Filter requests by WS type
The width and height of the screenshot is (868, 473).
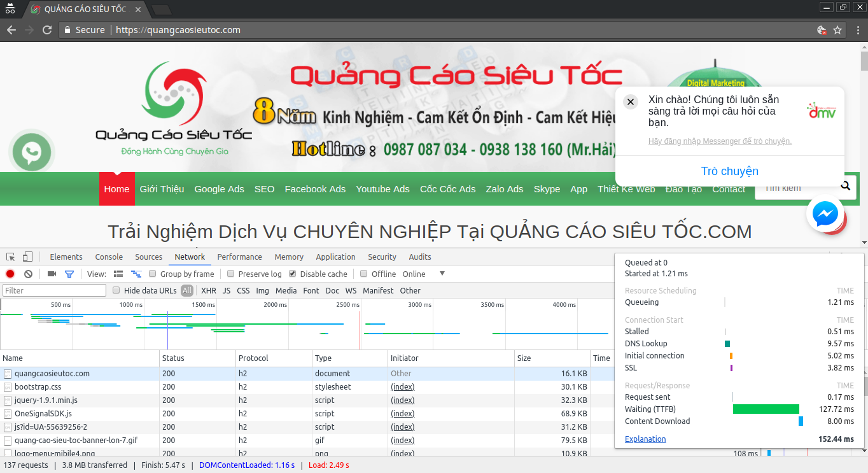[x=351, y=290]
